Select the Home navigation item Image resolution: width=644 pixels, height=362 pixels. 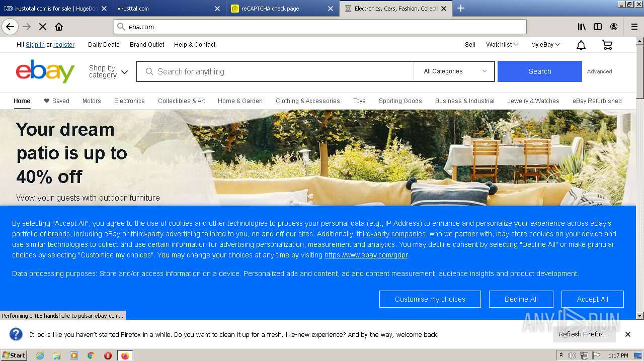(22, 101)
